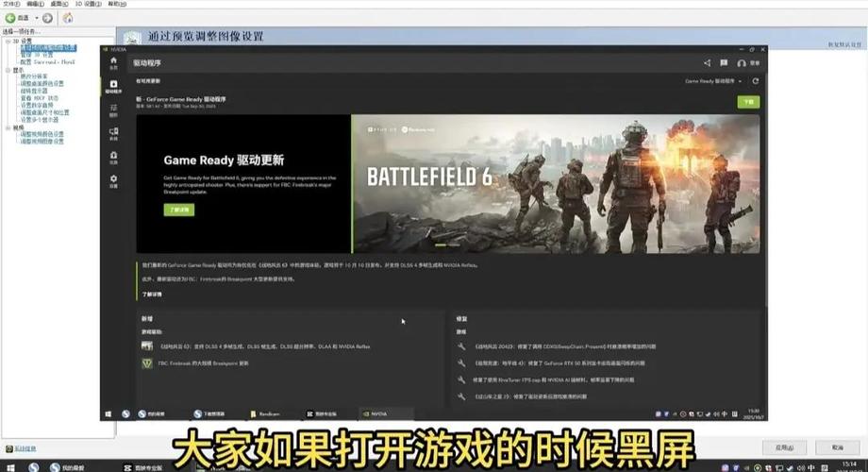Click 取消 button in Control Panel
868x472 pixels.
(838, 447)
